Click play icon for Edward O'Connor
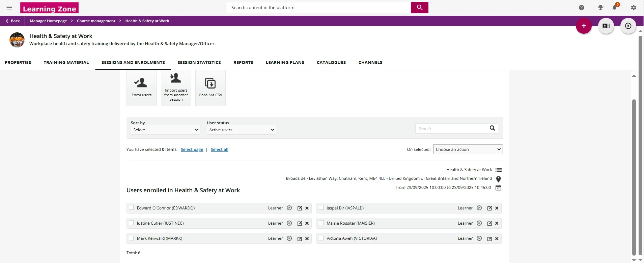The image size is (644, 263). pos(289,208)
